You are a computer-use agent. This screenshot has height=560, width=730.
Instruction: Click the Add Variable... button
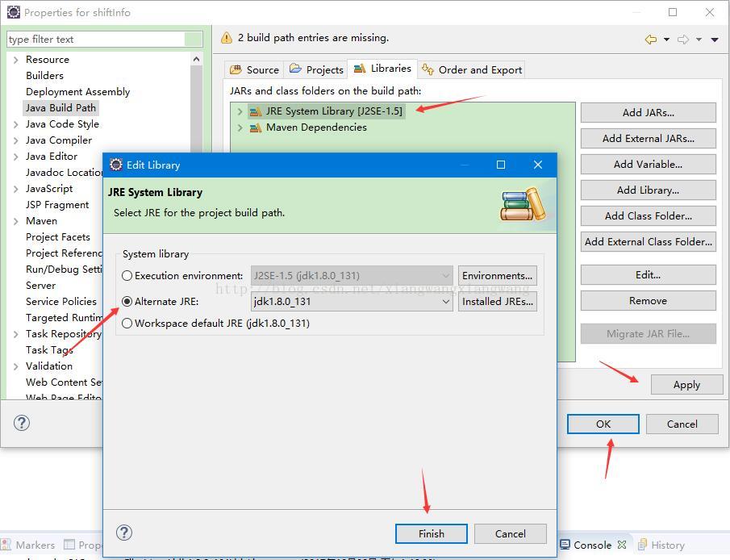(648, 165)
